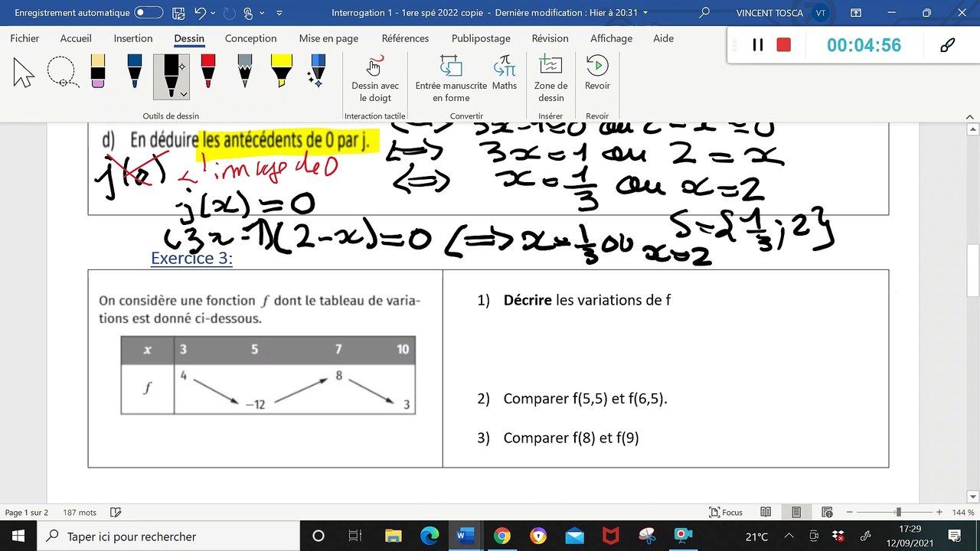Screen dimensions: 980x551
Task: Click the zoom in plus button
Action: [x=939, y=513]
